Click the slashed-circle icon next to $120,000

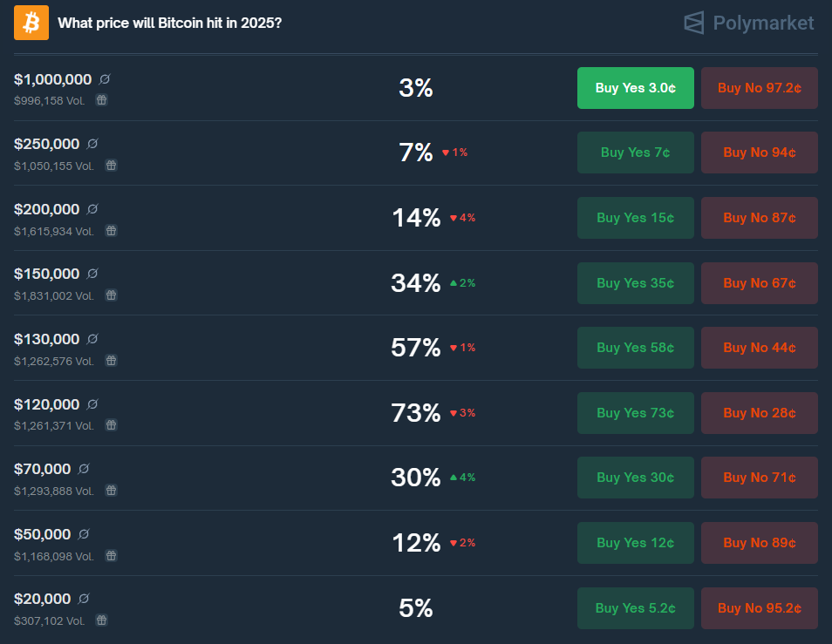[x=93, y=404]
